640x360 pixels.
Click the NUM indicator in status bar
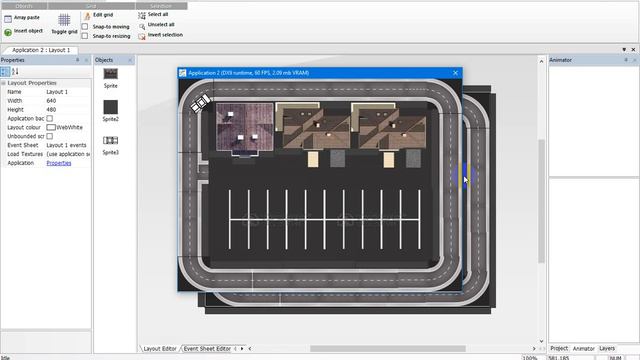[616, 358]
